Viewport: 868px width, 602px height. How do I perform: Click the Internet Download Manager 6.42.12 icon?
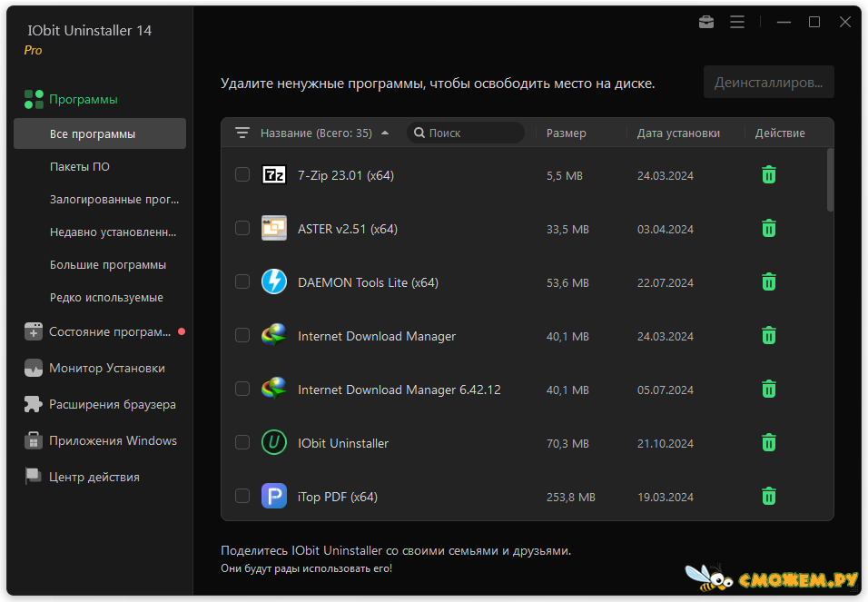(x=274, y=389)
